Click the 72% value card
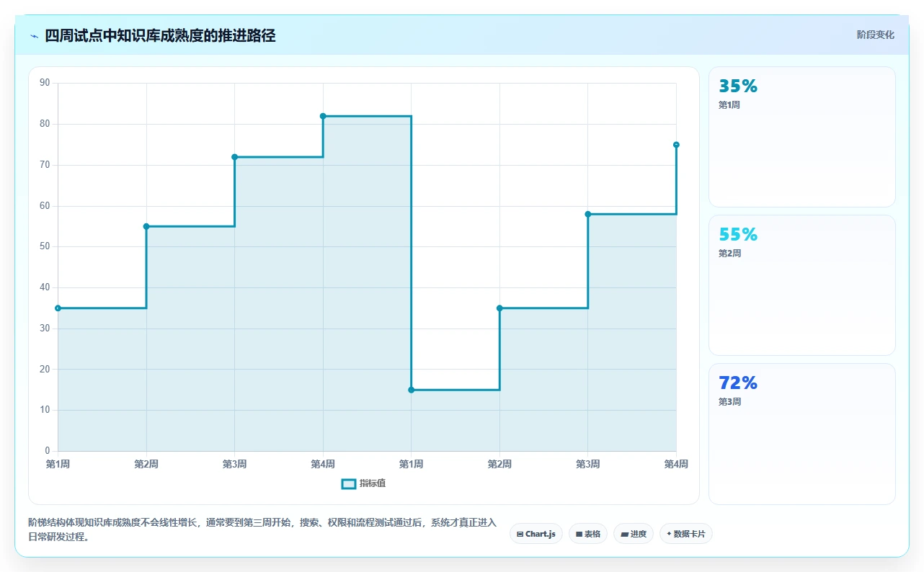The height and width of the screenshot is (572, 924). click(x=802, y=434)
